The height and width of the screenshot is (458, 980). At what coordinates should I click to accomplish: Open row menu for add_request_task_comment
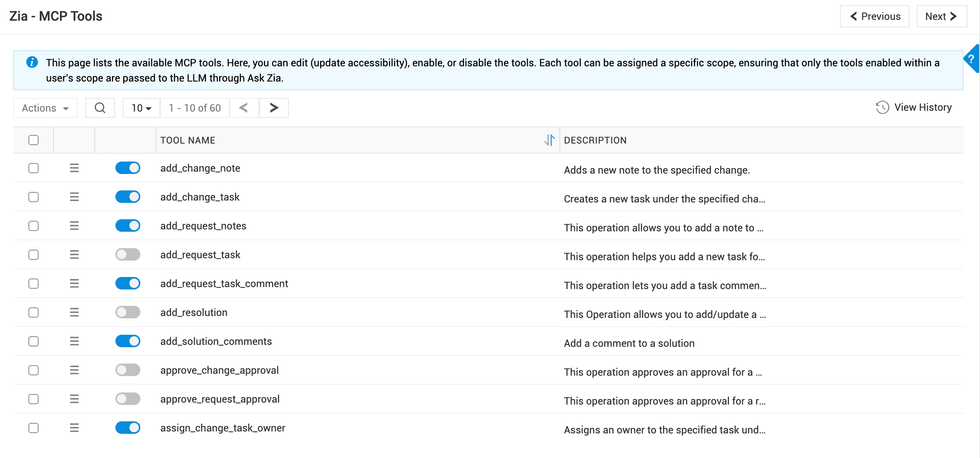(74, 284)
